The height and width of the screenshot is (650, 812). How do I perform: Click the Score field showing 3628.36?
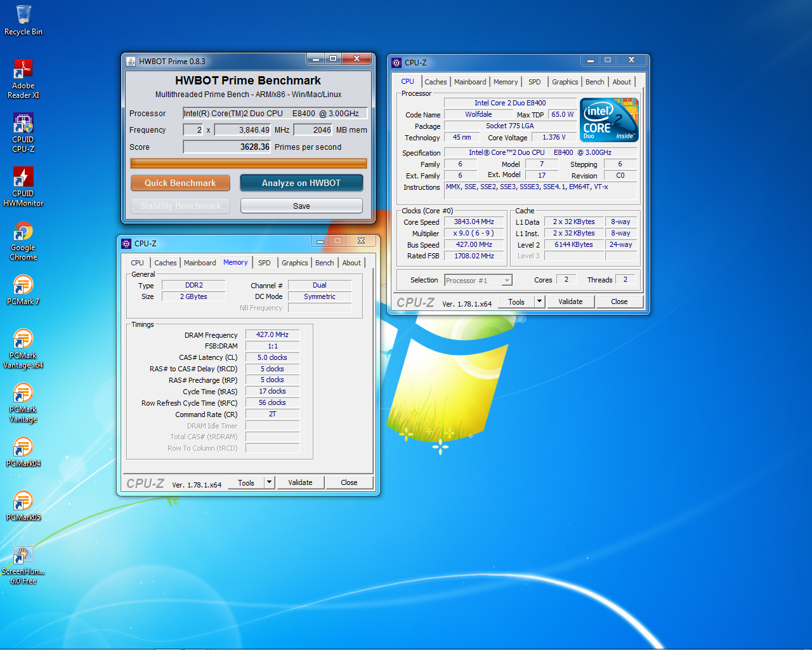coord(227,147)
